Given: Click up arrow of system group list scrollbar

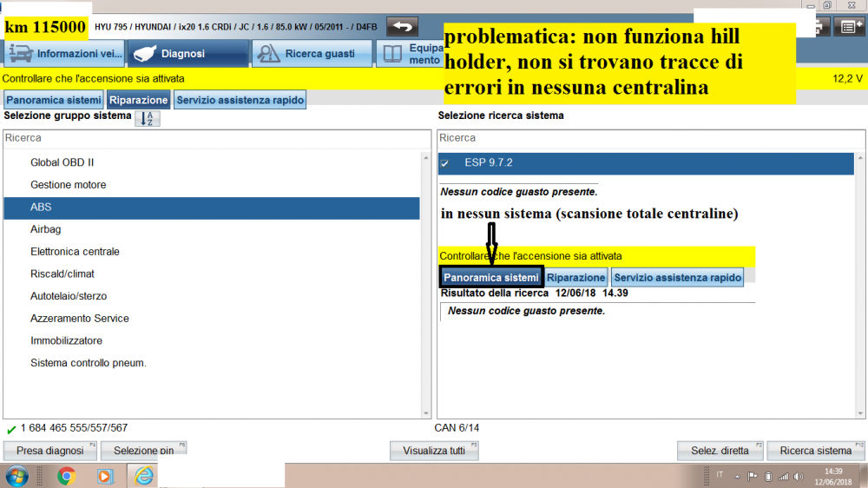Looking at the screenshot, I should pos(425,158).
